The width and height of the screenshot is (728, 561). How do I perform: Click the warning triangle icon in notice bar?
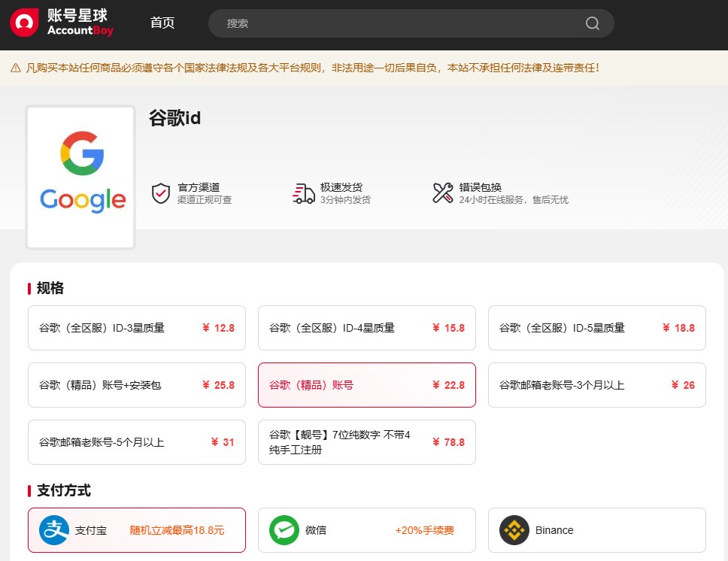[16, 68]
